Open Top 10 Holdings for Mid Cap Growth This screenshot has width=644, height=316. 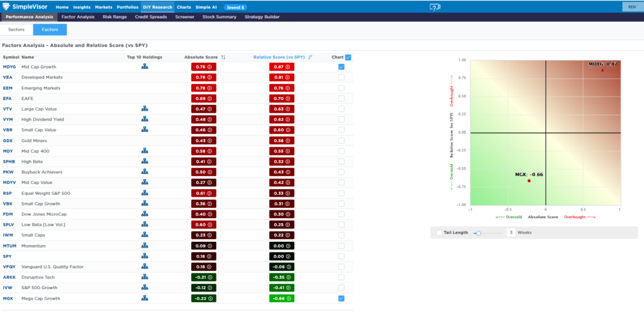144,67
